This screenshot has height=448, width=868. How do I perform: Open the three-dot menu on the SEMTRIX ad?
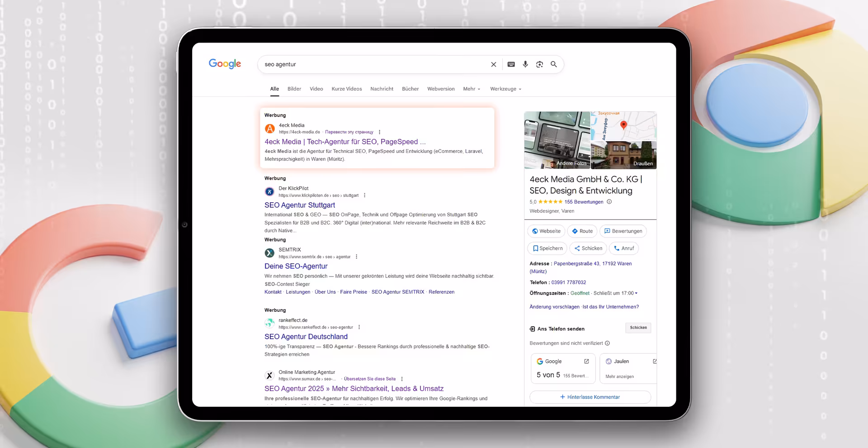[x=357, y=256]
